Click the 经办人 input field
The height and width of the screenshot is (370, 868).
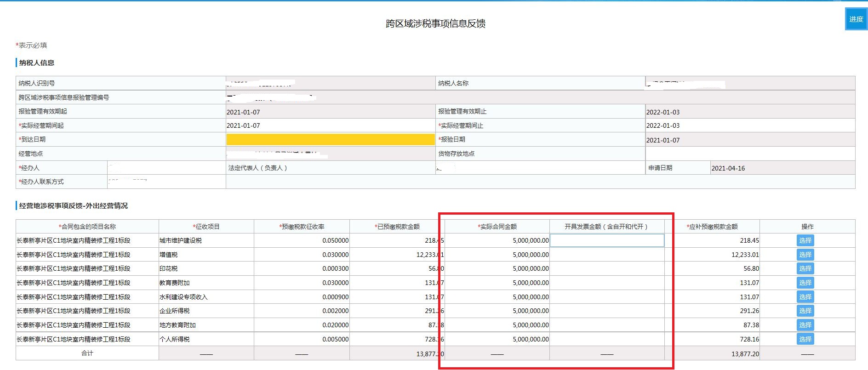(x=166, y=168)
